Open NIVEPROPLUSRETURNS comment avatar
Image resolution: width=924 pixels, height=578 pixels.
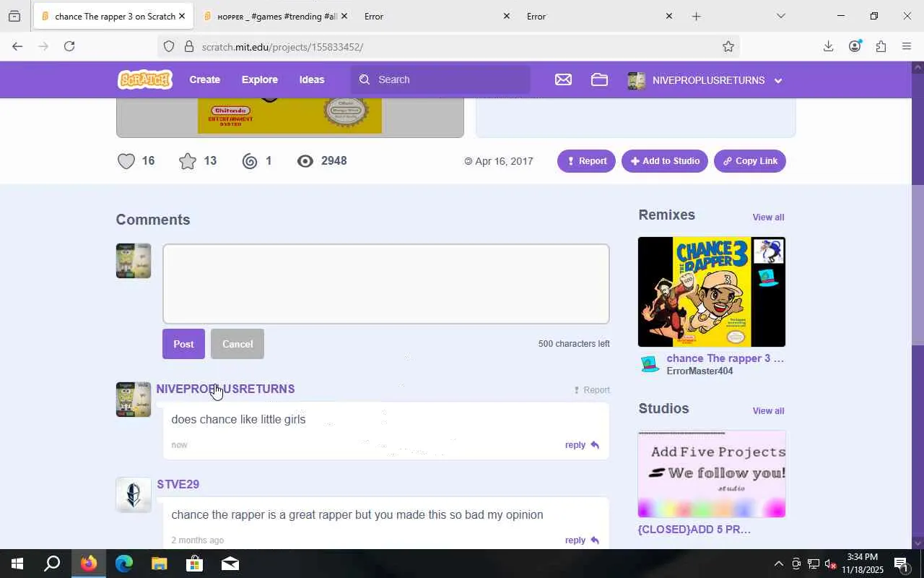click(x=134, y=400)
